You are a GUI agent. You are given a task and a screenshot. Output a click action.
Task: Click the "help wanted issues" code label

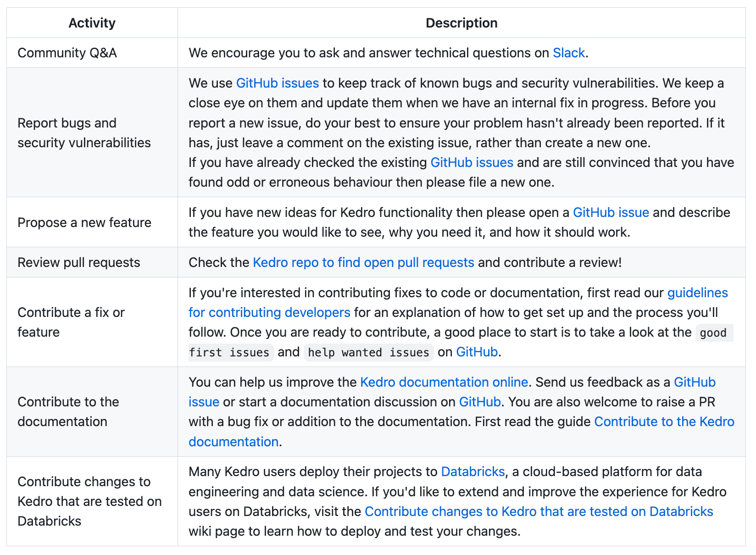tap(368, 352)
